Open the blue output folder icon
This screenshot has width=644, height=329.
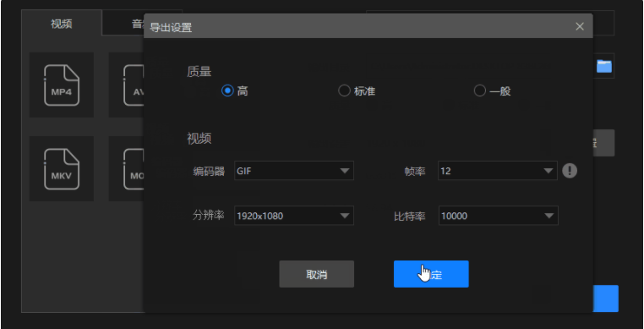point(603,66)
